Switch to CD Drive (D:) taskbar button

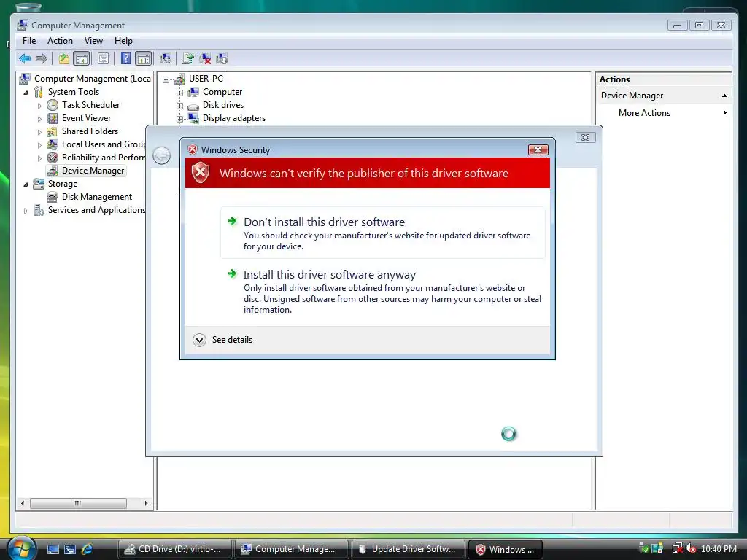(x=174, y=549)
